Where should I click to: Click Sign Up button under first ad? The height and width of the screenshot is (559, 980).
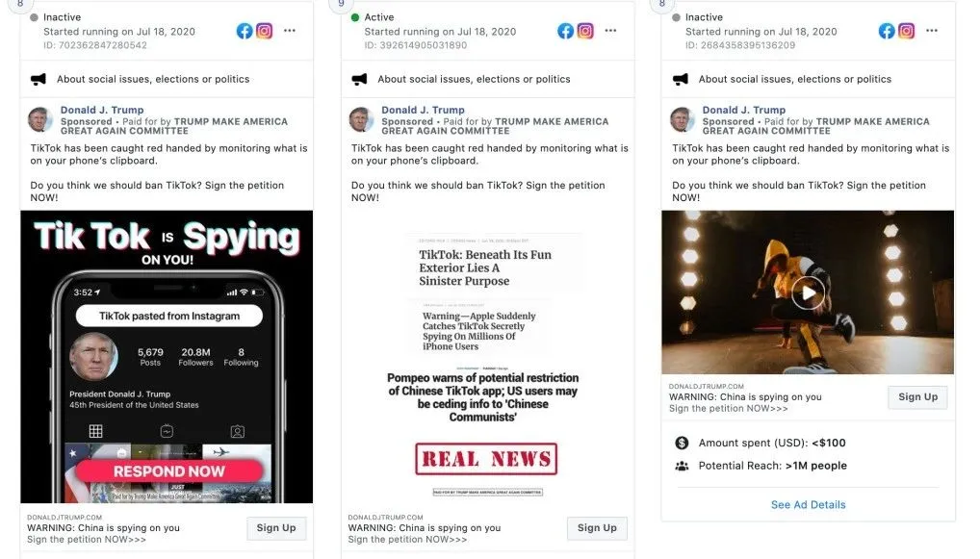276,528
